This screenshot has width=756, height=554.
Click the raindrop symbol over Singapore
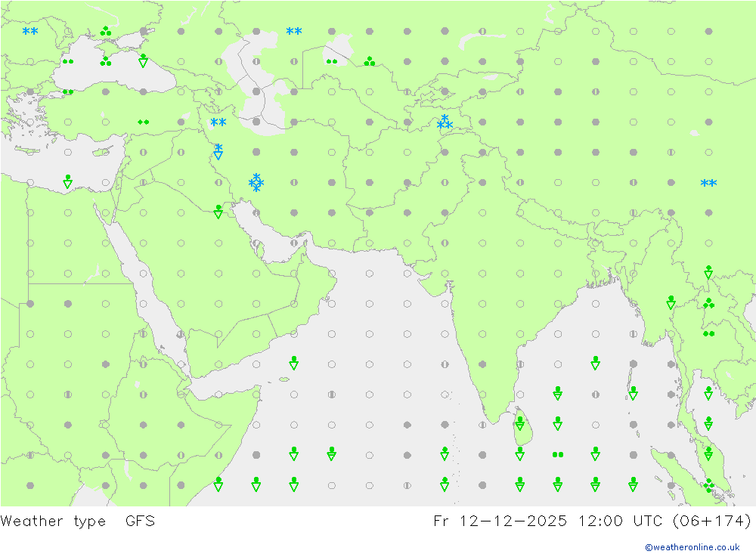(x=709, y=485)
